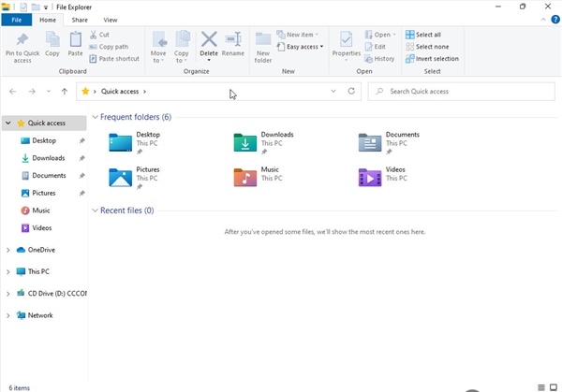This screenshot has height=392, width=562.
Task: Click Quick access breadcrumb in address bar
Action: [x=120, y=92]
